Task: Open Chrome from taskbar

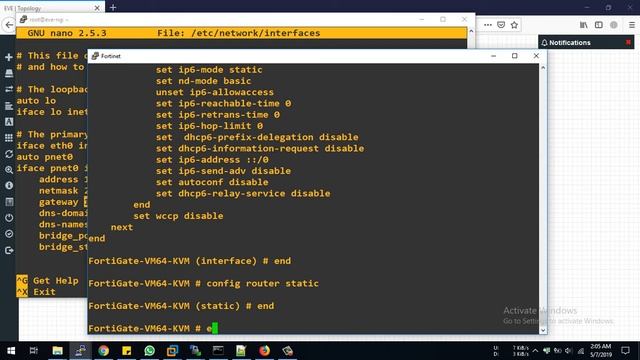Action: pyautogui.click(x=103, y=351)
